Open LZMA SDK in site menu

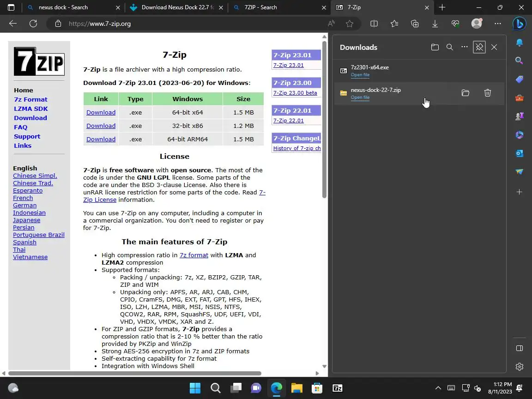click(31, 109)
